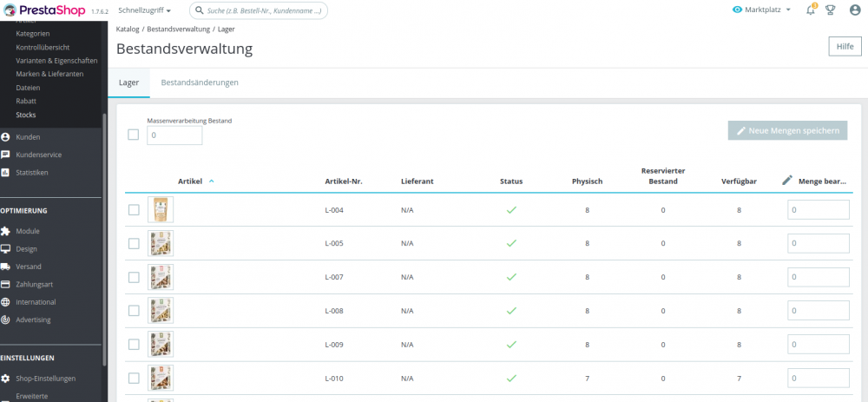Click the International globe icon
This screenshot has height=402, width=868.
tap(6, 302)
